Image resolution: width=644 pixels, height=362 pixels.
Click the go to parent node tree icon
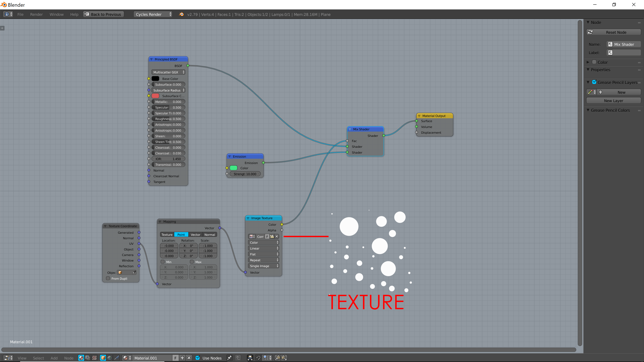point(238,358)
